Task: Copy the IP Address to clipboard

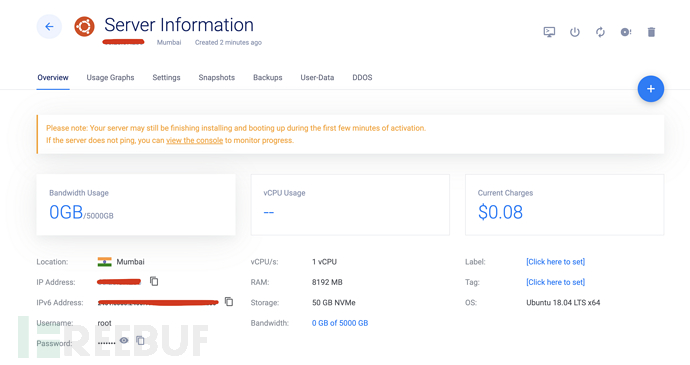Action: [x=154, y=281]
